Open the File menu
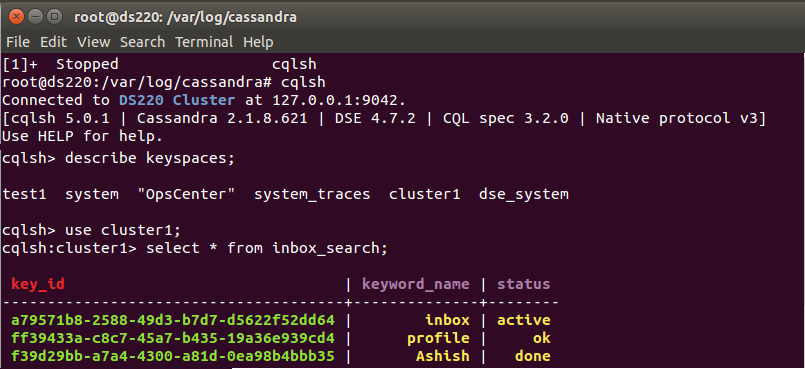This screenshot has width=805, height=369. [17, 42]
